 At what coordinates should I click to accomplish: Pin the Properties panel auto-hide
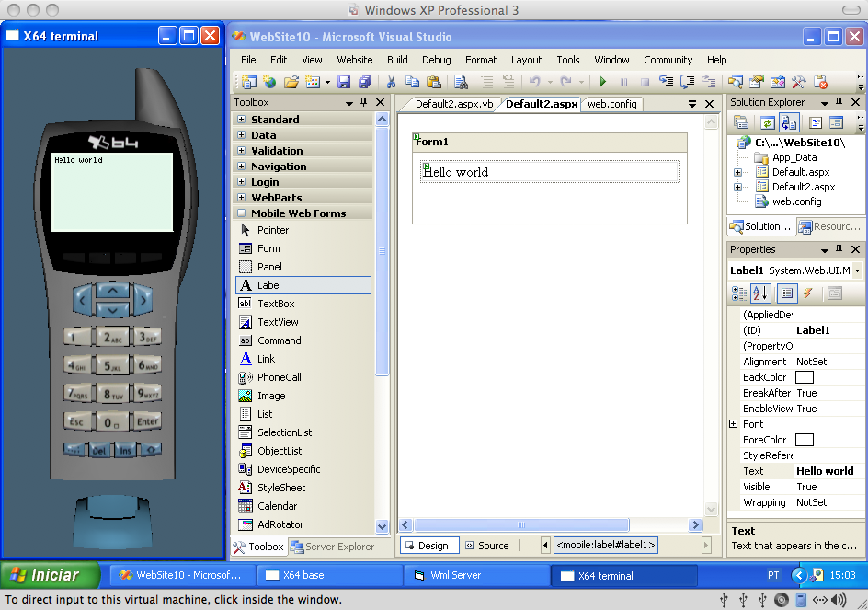(x=839, y=249)
